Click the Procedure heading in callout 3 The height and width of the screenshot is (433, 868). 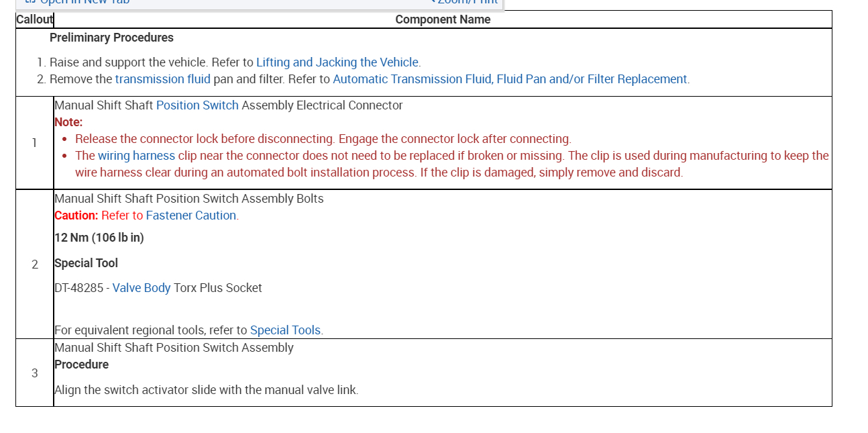coord(81,365)
